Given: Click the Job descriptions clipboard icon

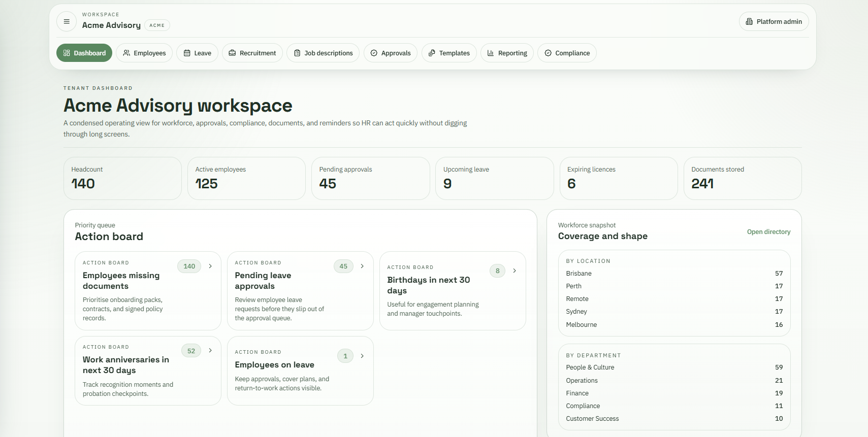Looking at the screenshot, I should (x=297, y=53).
